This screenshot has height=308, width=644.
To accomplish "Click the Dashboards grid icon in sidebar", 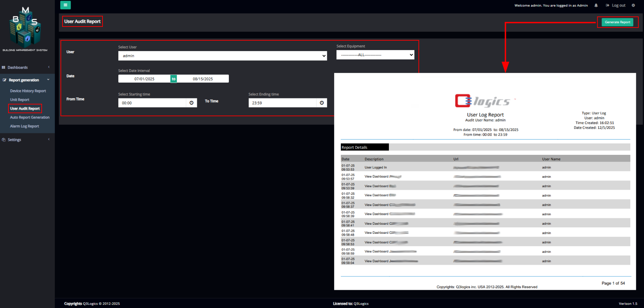I will [4, 67].
